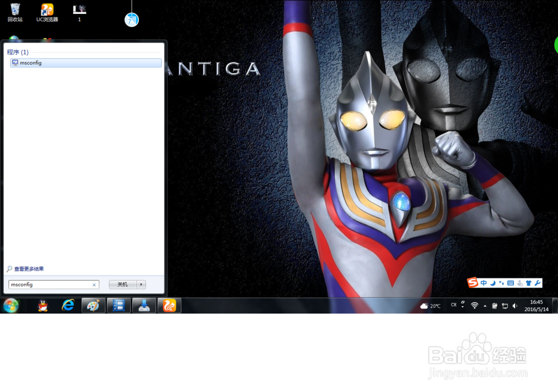Show hidden tray icons arrow
Viewport: 558px width, 392px height.
click(485, 306)
